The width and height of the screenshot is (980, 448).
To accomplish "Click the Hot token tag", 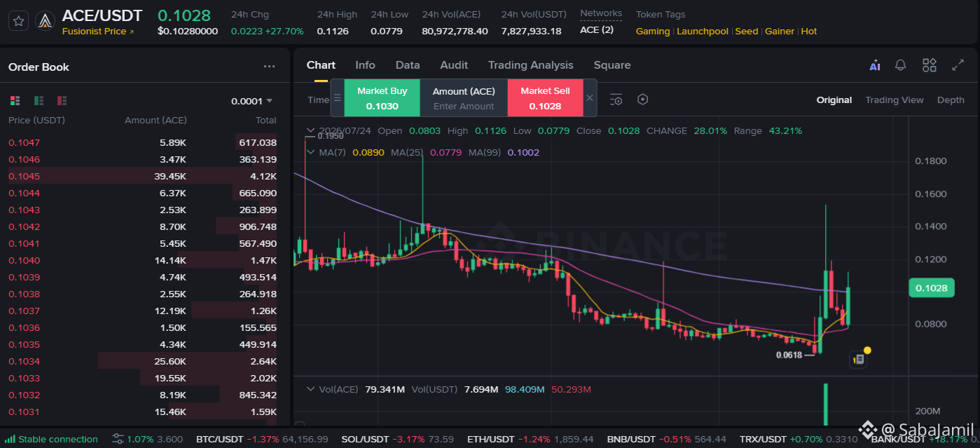I will tap(809, 32).
